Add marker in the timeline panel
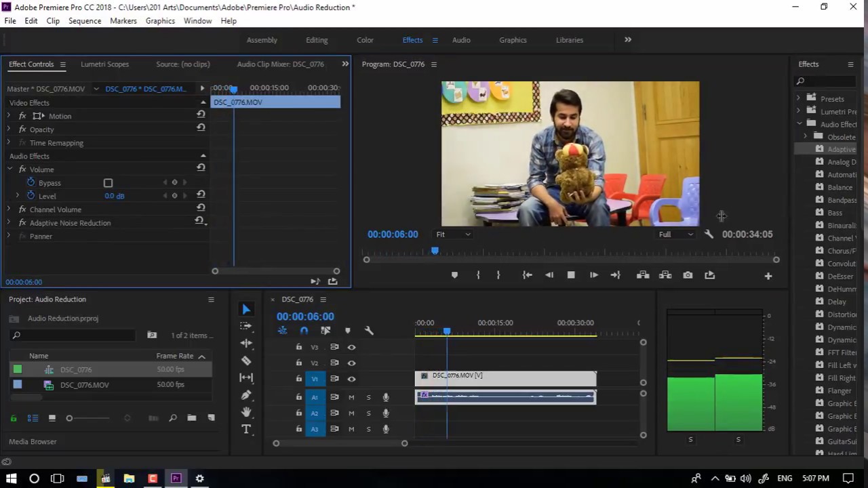Image resolution: width=868 pixels, height=488 pixels. pos(347,331)
